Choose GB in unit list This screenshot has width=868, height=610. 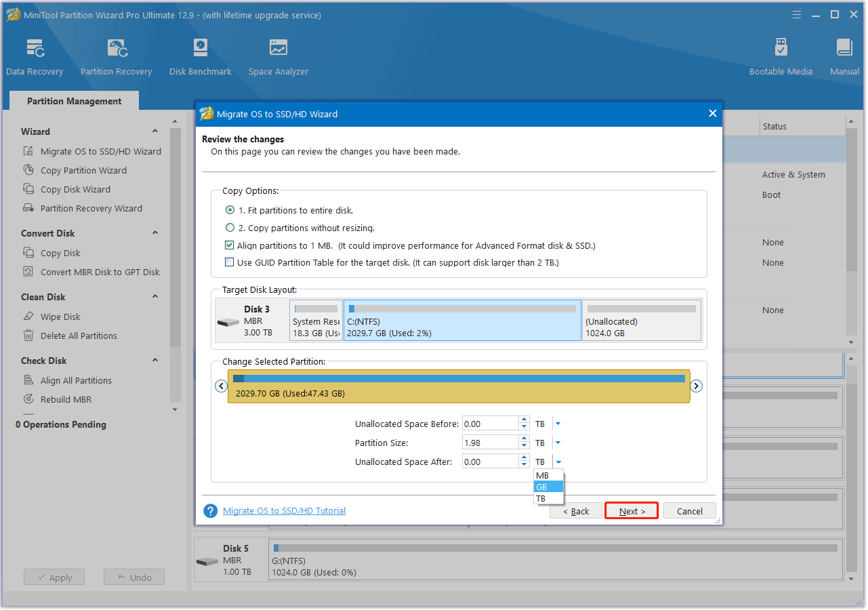click(548, 487)
